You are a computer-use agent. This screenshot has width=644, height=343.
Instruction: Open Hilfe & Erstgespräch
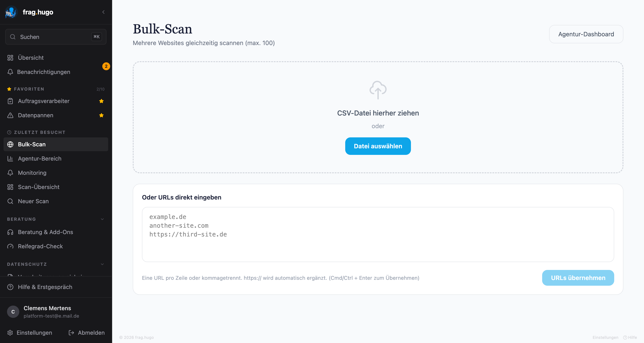56,287
